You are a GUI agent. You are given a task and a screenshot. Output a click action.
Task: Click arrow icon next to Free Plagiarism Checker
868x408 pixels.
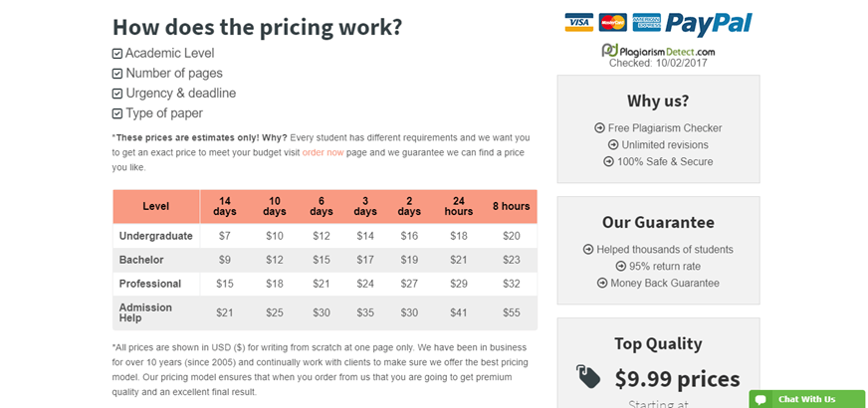(599, 128)
